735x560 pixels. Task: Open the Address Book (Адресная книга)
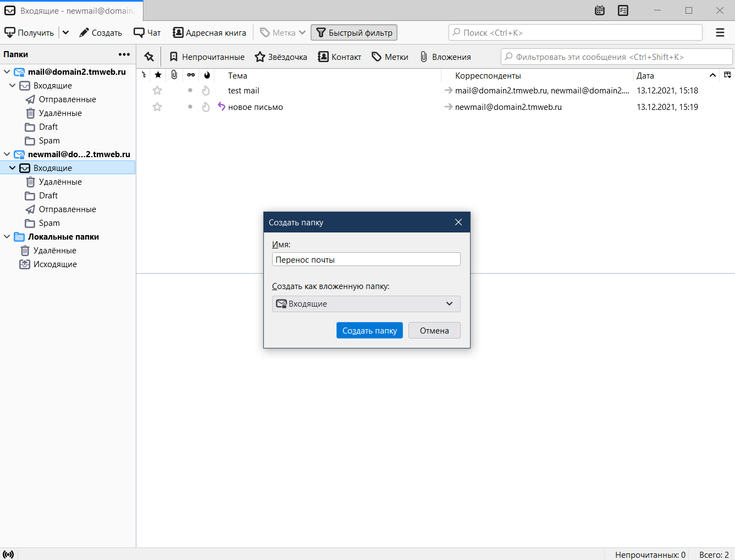click(209, 33)
